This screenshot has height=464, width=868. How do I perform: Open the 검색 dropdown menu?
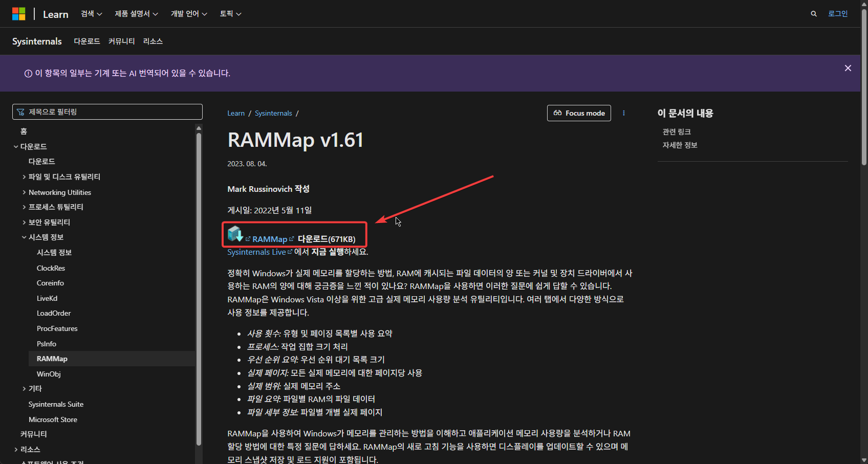pos(92,14)
